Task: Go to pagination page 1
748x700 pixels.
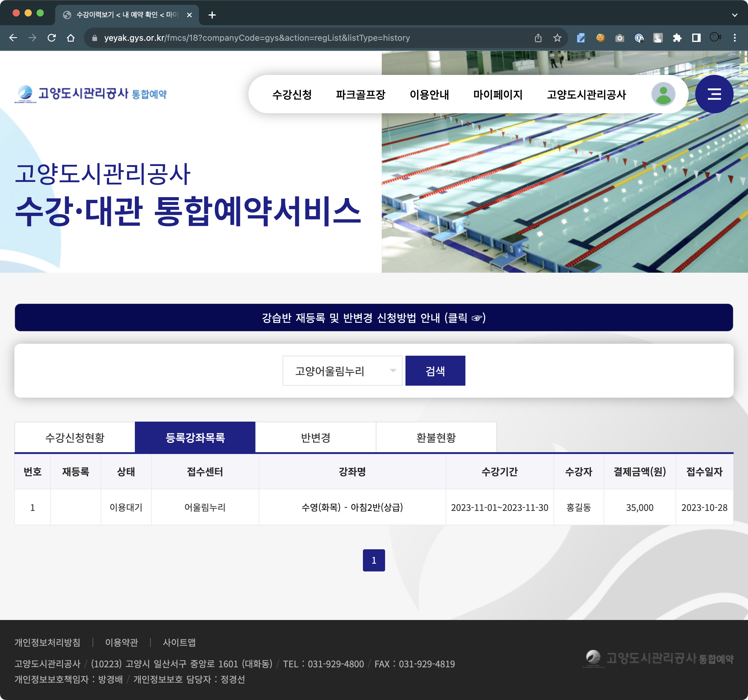Action: coord(374,560)
